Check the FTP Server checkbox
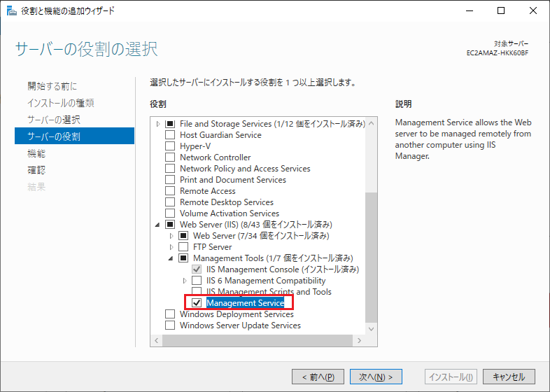Image resolution: width=550 pixels, height=392 pixels. pos(183,246)
